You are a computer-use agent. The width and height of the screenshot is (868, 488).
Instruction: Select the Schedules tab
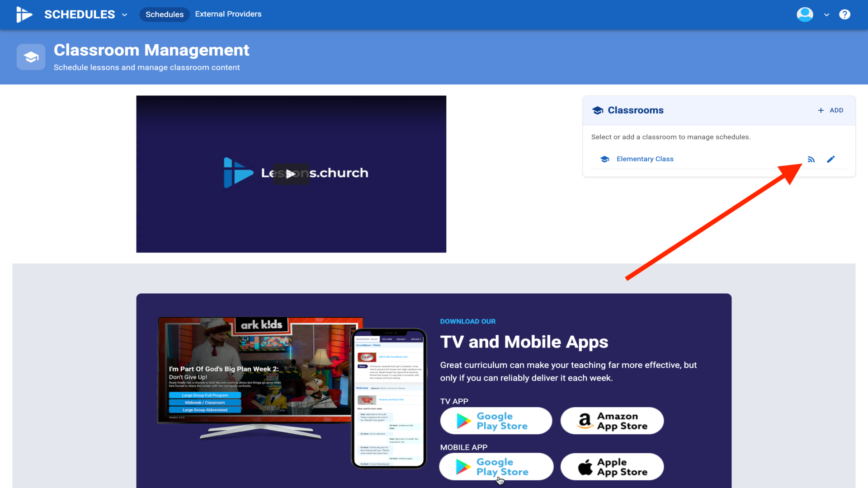164,14
